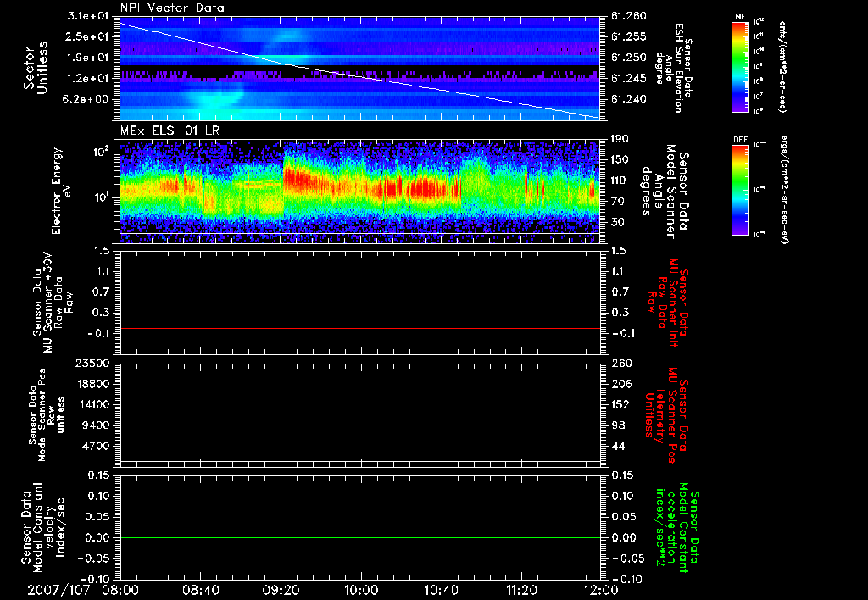Click the 10¹ electron energy tick label
Image resolution: width=868 pixels, height=600 pixels.
click(102, 197)
